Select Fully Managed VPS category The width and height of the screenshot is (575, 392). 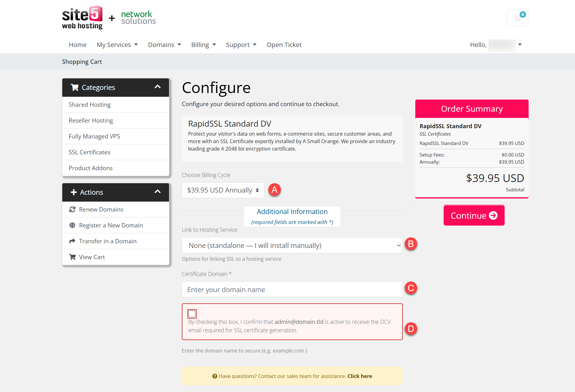[115, 136]
